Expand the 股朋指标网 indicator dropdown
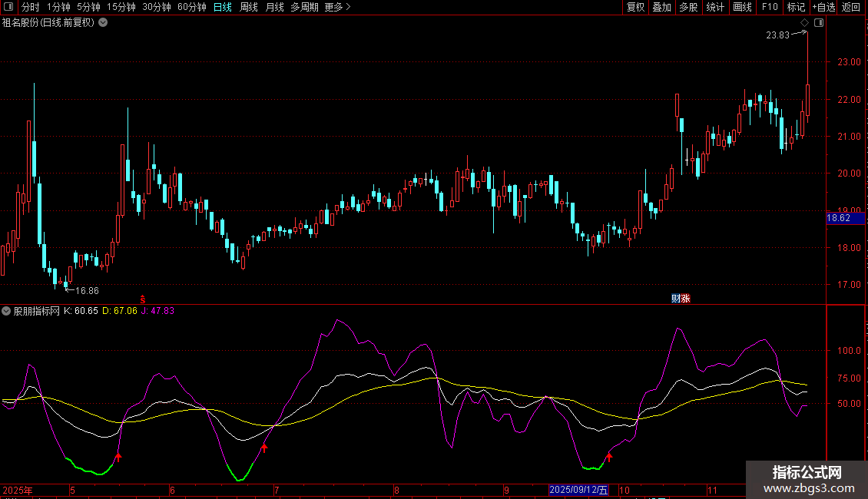This screenshot has width=868, height=499. (x=6, y=311)
